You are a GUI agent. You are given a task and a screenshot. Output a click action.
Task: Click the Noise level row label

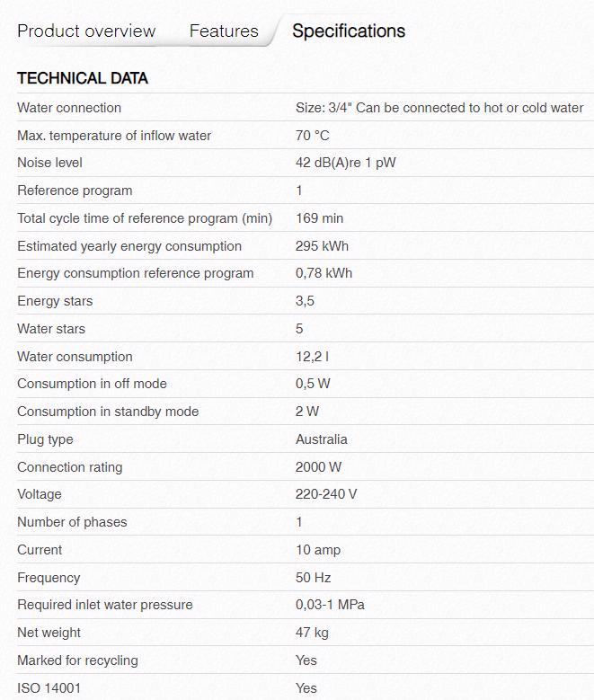(49, 163)
